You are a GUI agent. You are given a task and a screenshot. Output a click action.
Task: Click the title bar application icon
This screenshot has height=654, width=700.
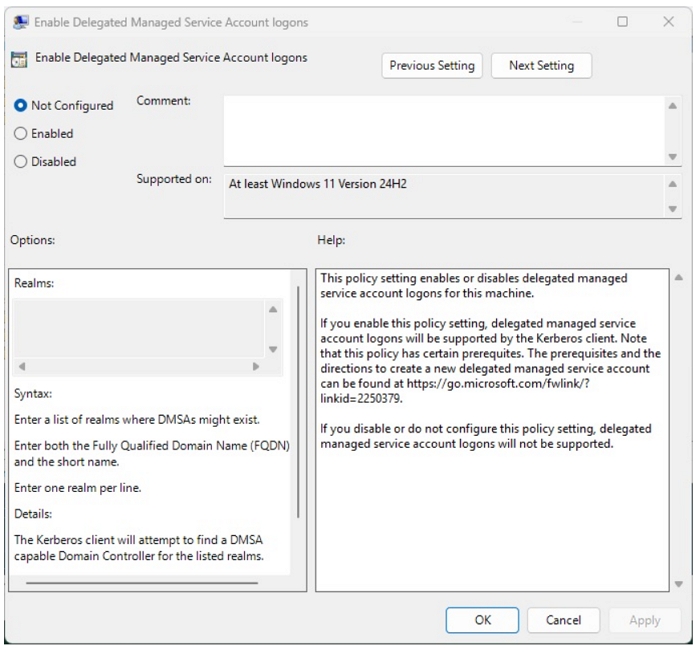click(x=21, y=22)
